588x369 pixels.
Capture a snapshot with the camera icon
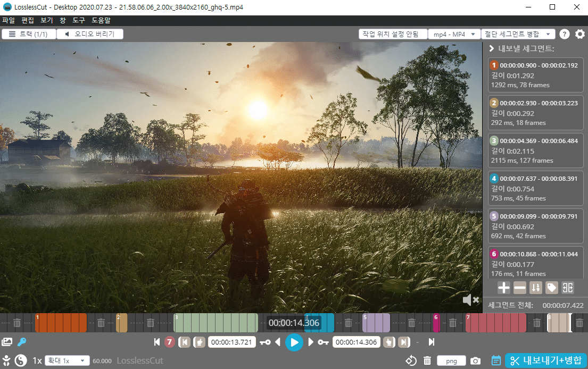click(476, 360)
